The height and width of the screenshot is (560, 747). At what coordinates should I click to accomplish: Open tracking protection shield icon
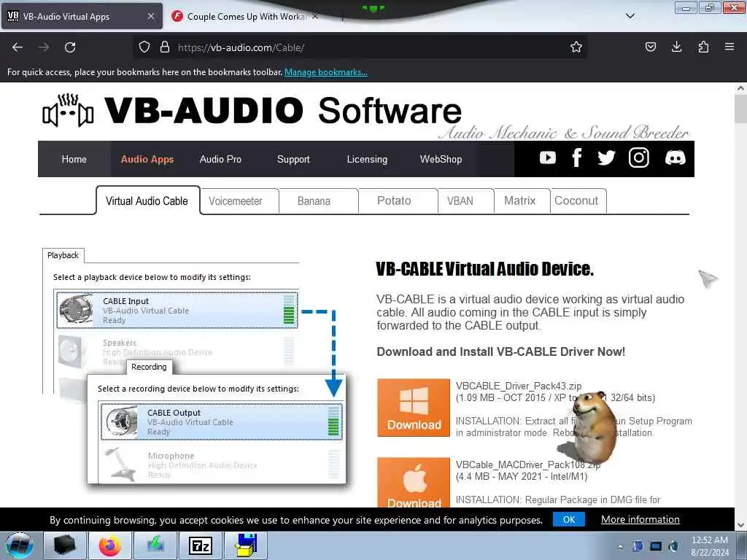(x=144, y=47)
